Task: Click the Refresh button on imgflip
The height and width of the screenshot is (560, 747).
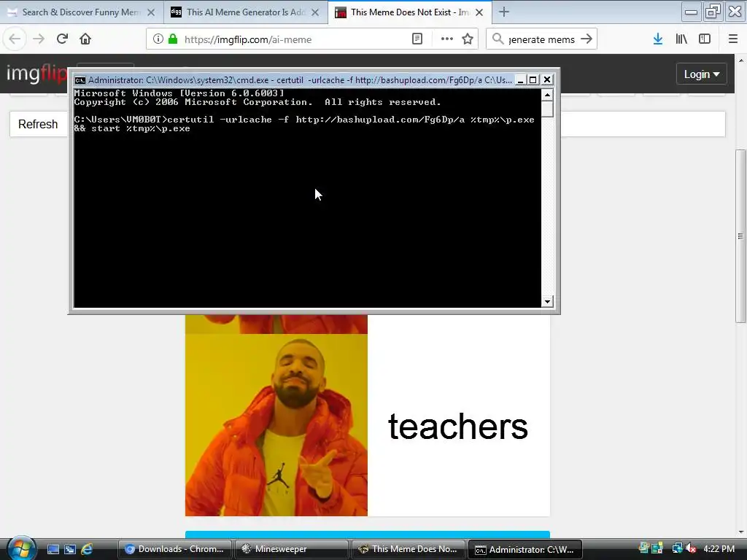Action: coord(38,124)
